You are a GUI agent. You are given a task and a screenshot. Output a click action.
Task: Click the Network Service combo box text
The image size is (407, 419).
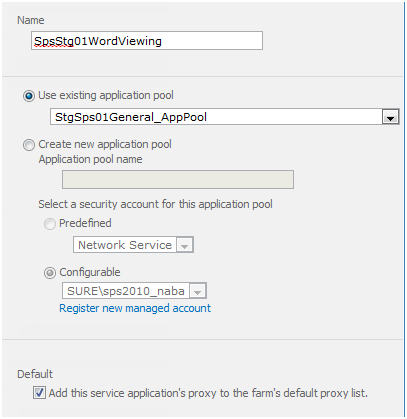[125, 245]
